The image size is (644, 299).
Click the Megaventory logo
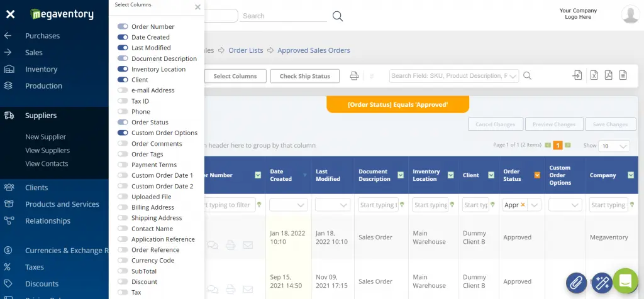coord(62,14)
